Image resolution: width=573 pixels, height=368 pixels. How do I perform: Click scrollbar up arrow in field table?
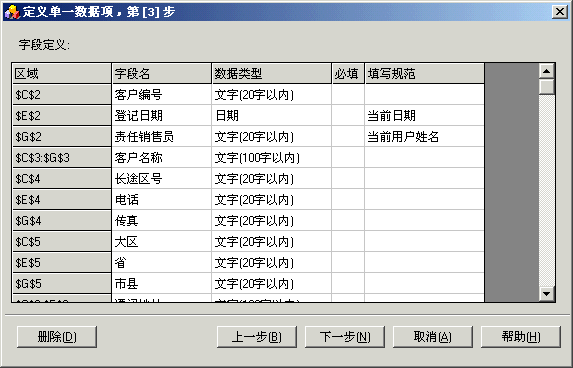click(x=547, y=71)
